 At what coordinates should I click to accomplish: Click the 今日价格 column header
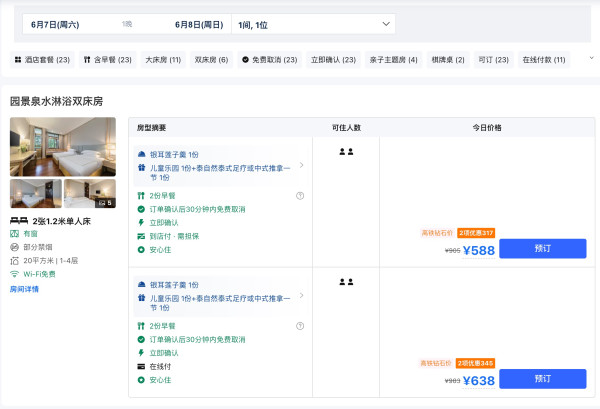coord(487,128)
